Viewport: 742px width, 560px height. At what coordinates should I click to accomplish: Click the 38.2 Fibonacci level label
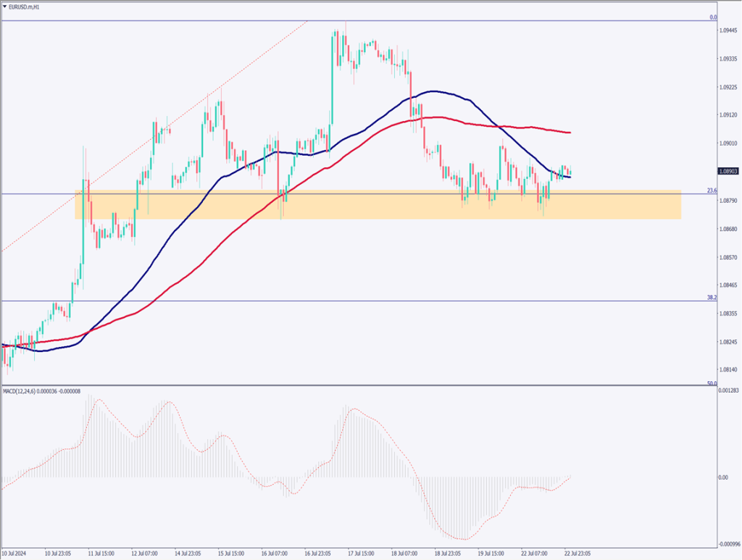tap(712, 297)
